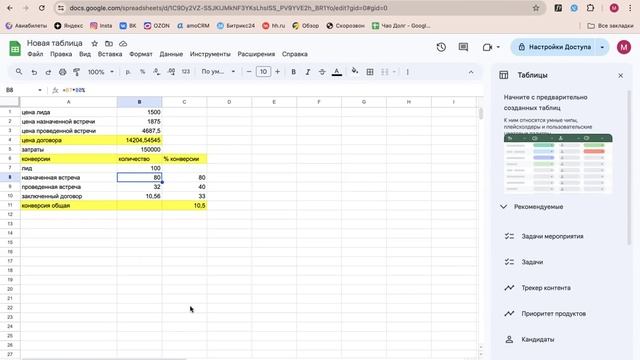Open the Правка menu

tap(61, 54)
